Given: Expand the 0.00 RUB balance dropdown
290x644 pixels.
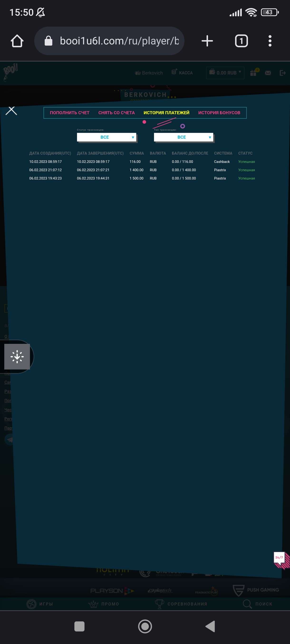Looking at the screenshot, I should tap(225, 72).
